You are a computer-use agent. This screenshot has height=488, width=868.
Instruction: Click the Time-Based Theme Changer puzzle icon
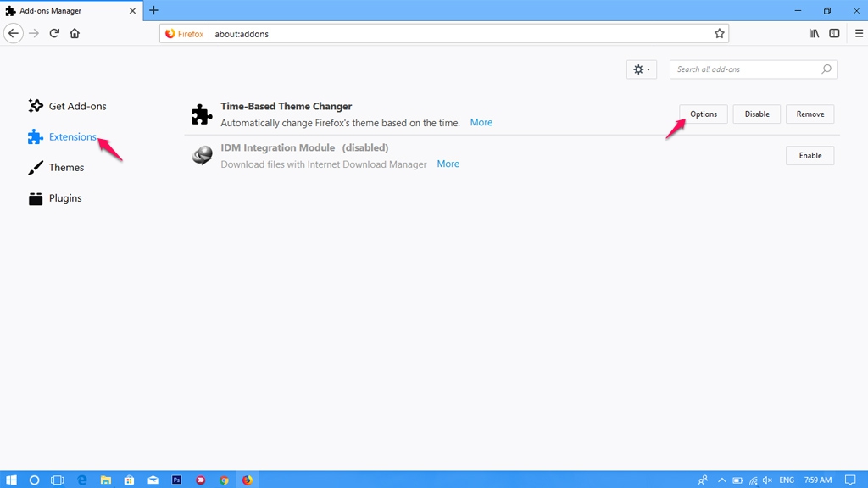click(202, 114)
